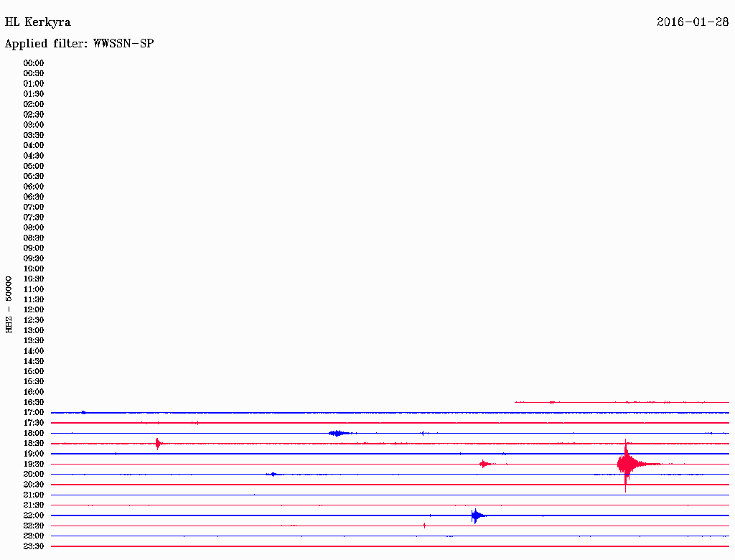The width and height of the screenshot is (735, 560).
Task: Select the 01:30 time label
Action: tap(34, 94)
